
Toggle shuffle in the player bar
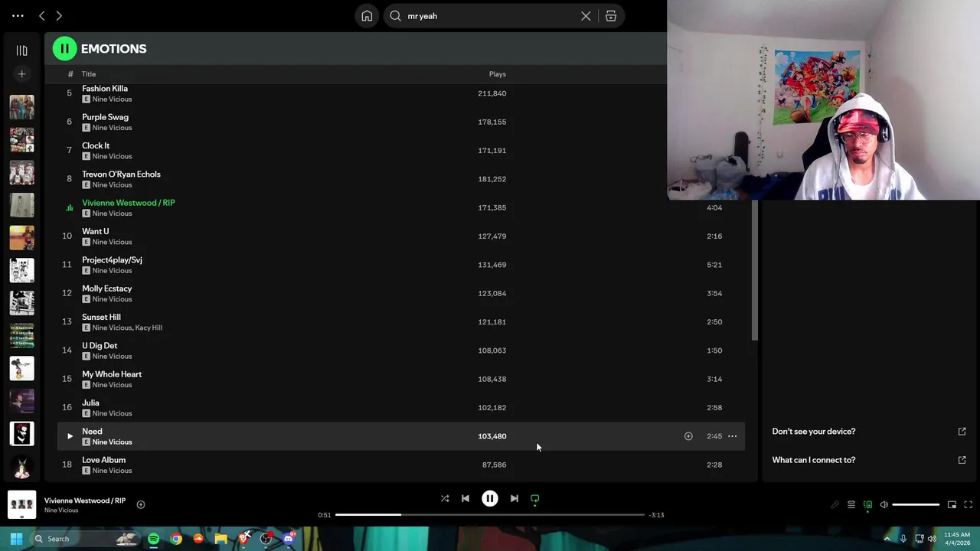click(x=445, y=498)
